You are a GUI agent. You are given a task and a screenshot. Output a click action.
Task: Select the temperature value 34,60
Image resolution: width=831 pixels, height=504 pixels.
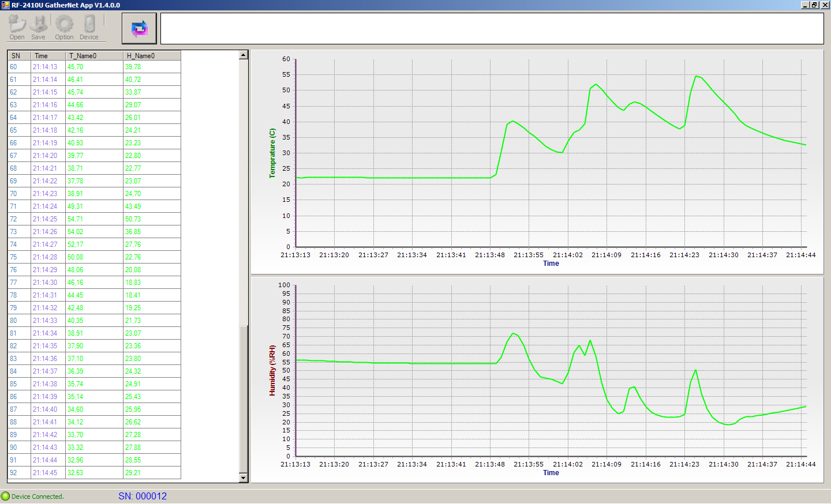tap(94, 409)
